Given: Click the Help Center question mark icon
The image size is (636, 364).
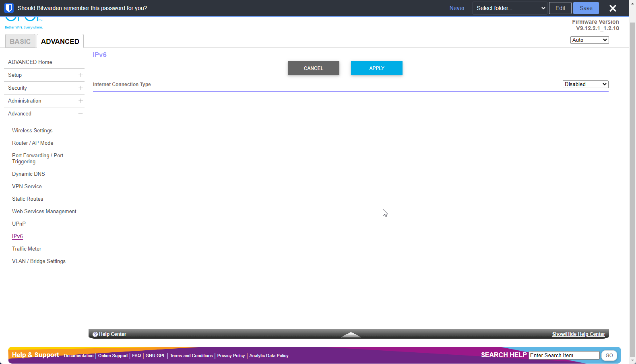Looking at the screenshot, I should click(x=95, y=334).
